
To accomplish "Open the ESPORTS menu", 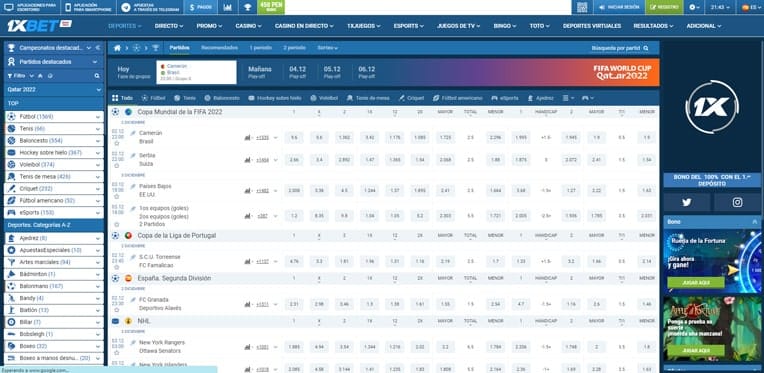I will [x=409, y=26].
